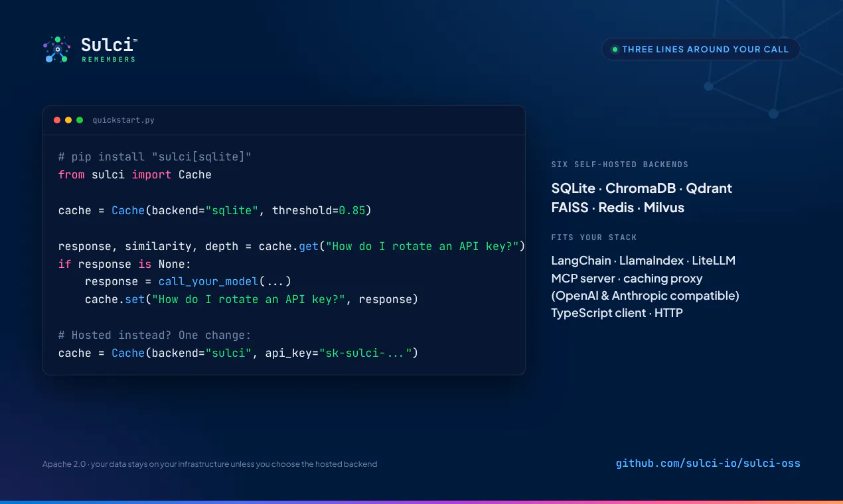Screen dimensions: 843x504
Task: Click the "if response is None:" line
Action: tap(125, 264)
